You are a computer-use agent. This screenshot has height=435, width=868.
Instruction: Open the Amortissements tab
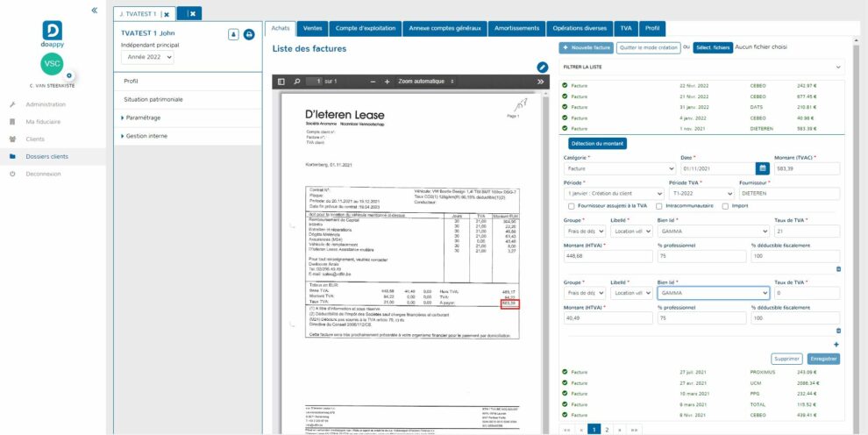(516, 28)
